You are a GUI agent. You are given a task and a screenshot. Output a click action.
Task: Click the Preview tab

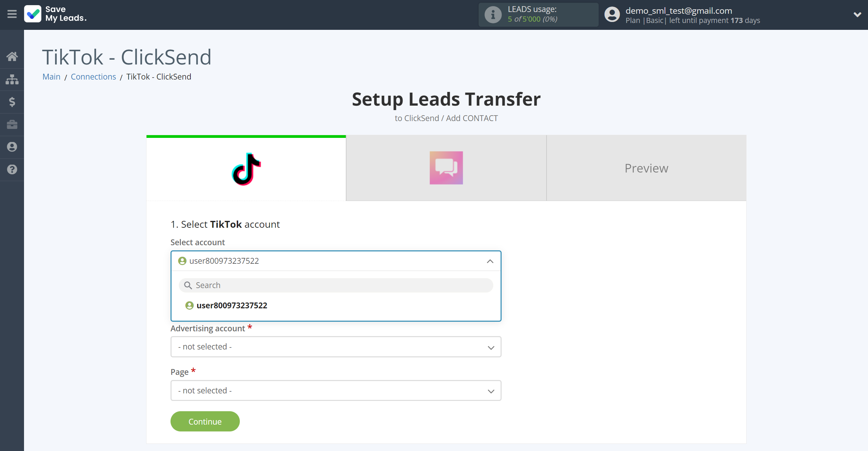pos(646,168)
